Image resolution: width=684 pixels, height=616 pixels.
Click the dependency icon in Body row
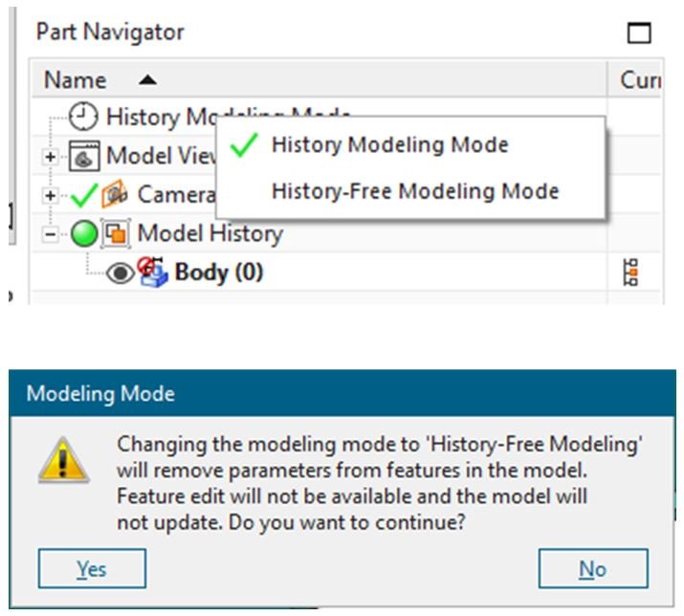pos(630,273)
